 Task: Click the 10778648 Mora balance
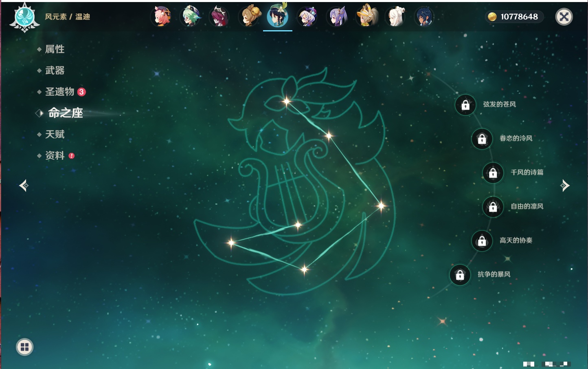coord(519,17)
